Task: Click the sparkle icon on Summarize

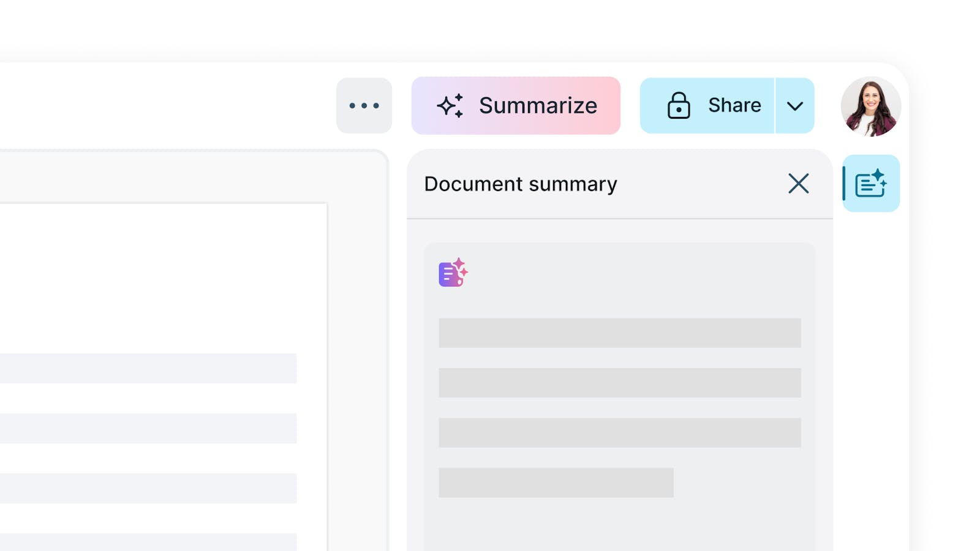Action: click(450, 105)
